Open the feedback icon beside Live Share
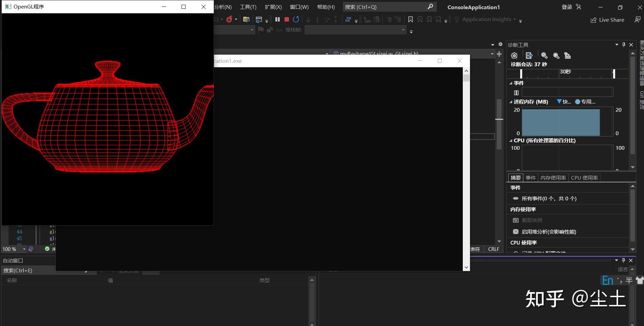 click(638, 20)
